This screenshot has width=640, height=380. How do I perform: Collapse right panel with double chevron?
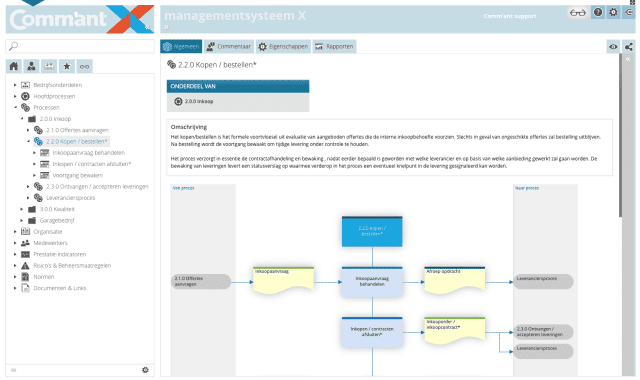[x=628, y=59]
